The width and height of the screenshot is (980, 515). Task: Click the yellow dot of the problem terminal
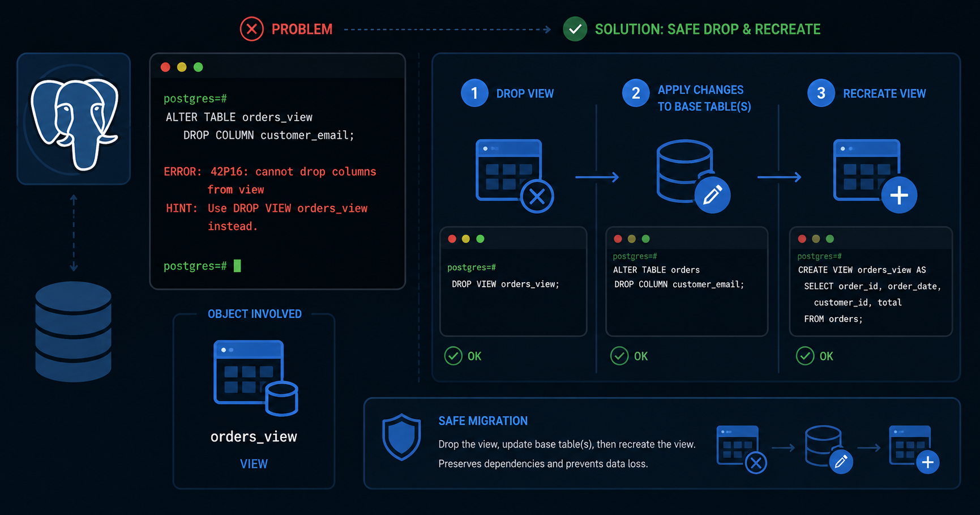(182, 67)
